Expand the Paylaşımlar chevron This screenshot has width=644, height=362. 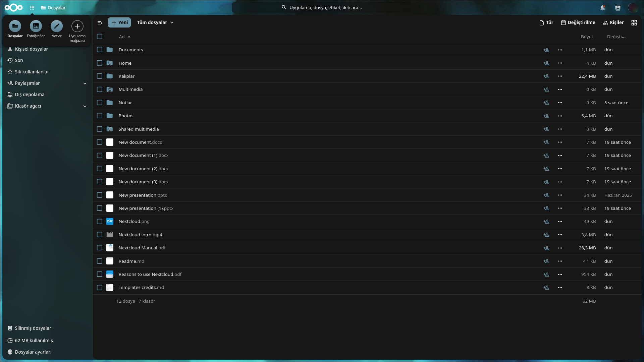(85, 83)
